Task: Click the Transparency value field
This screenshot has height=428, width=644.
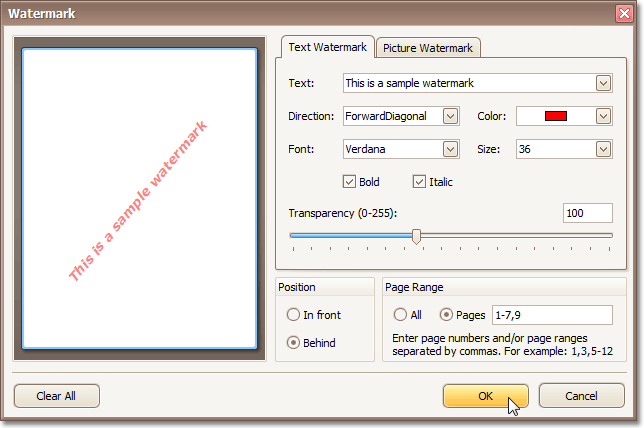Action: coord(587,213)
